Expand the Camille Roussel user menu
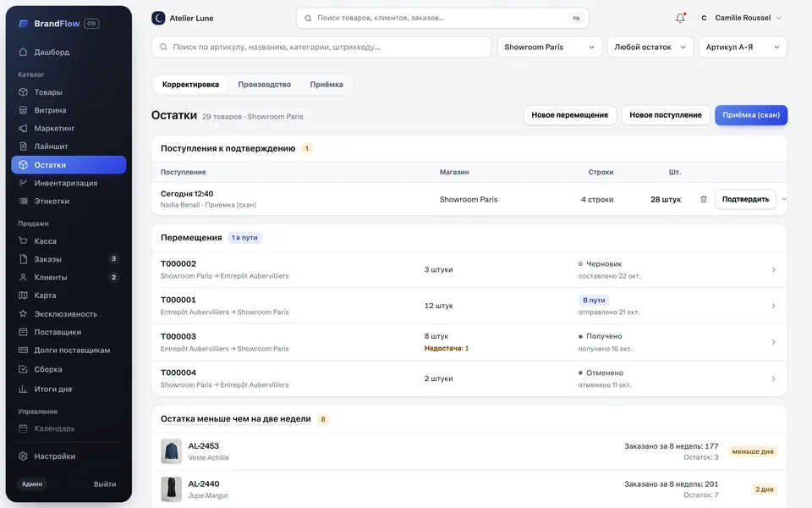The width and height of the screenshot is (812, 508). pos(739,18)
